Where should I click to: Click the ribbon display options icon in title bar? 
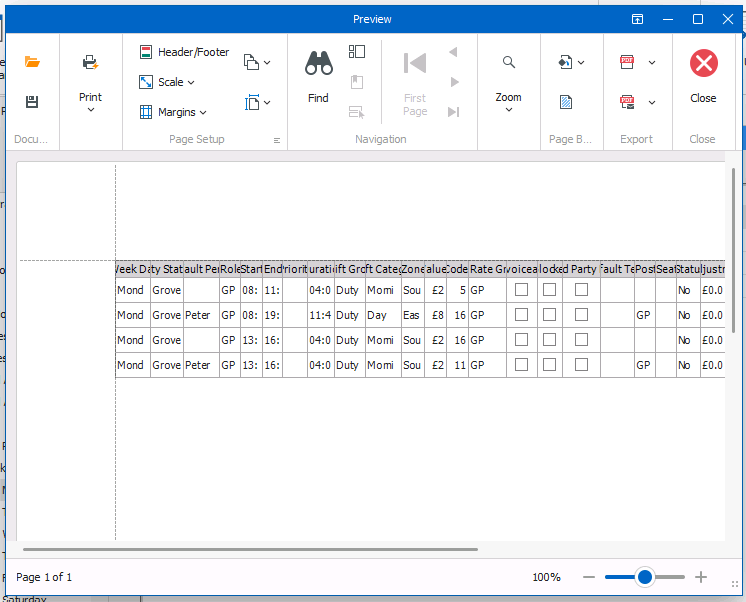637,19
